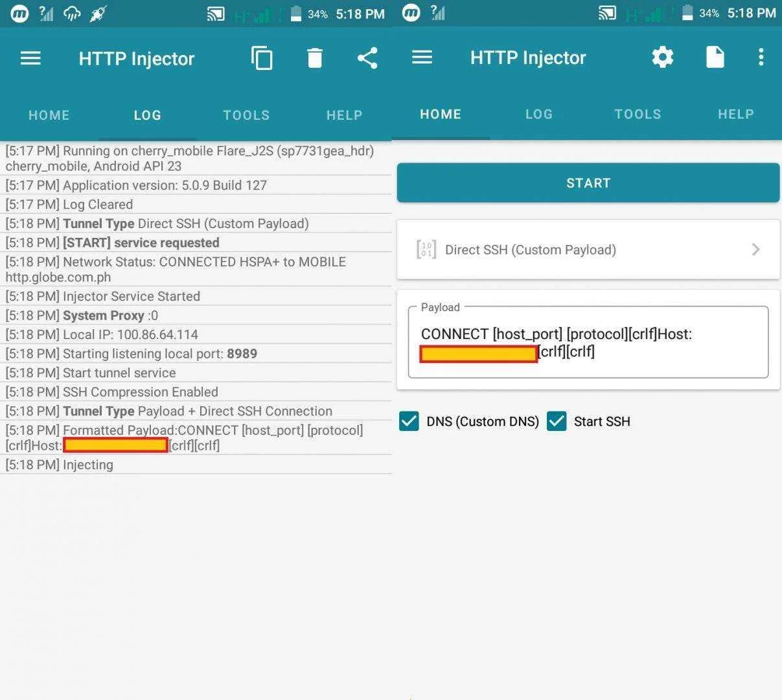Screen dimensions: 782x700
Task: Tap log line 'Starting listening local port: 8989'
Action: (196, 354)
